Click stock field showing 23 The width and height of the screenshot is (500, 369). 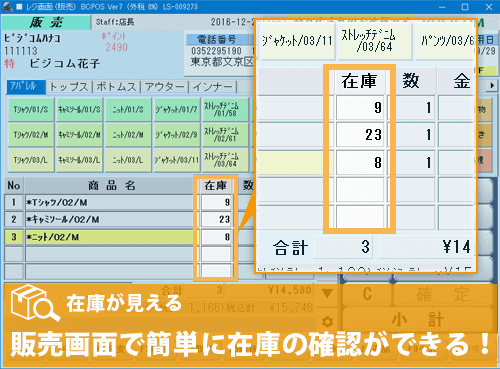[x=216, y=219]
